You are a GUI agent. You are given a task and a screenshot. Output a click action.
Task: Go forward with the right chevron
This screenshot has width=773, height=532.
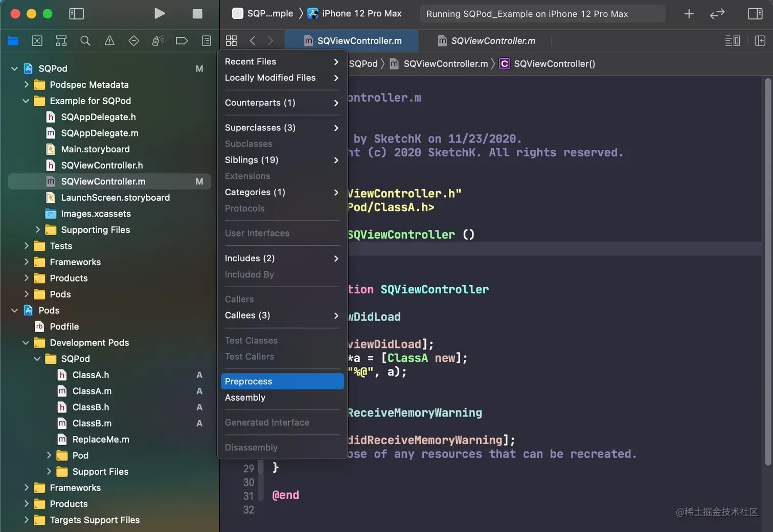click(x=270, y=40)
